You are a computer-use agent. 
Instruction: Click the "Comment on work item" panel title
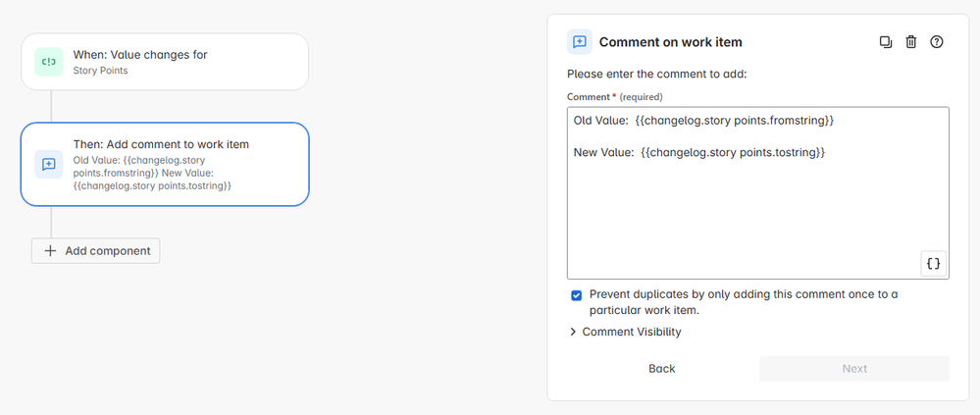(x=670, y=42)
